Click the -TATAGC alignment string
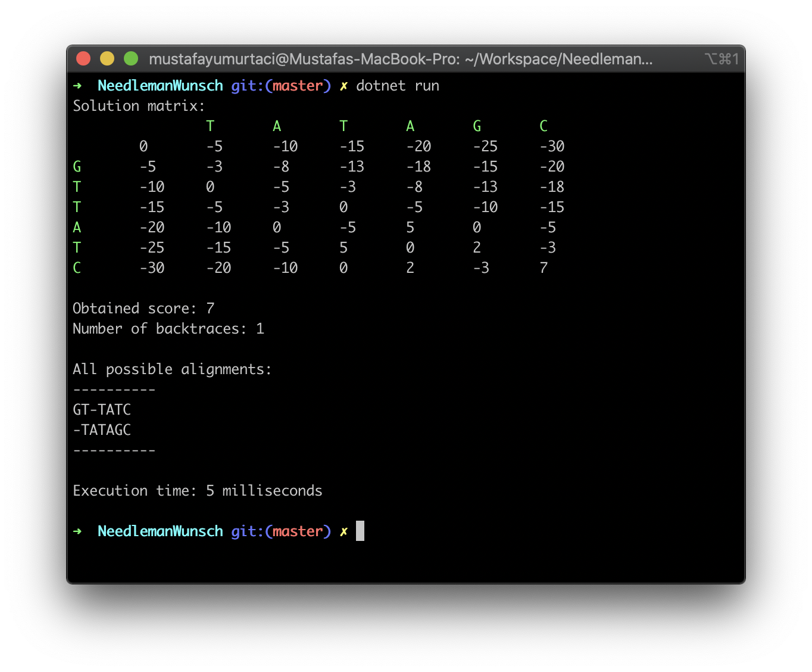This screenshot has height=672, width=812. [102, 430]
